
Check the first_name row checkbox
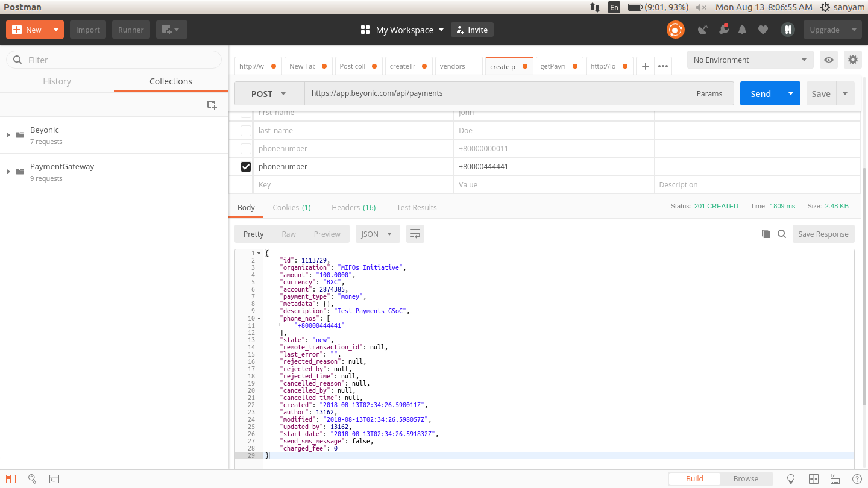[x=246, y=114]
